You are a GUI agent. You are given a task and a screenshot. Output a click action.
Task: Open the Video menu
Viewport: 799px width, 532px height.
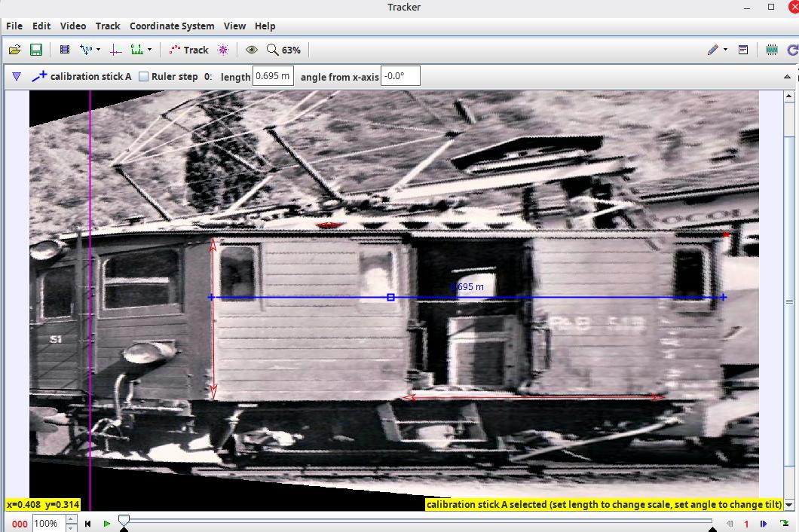(x=73, y=26)
